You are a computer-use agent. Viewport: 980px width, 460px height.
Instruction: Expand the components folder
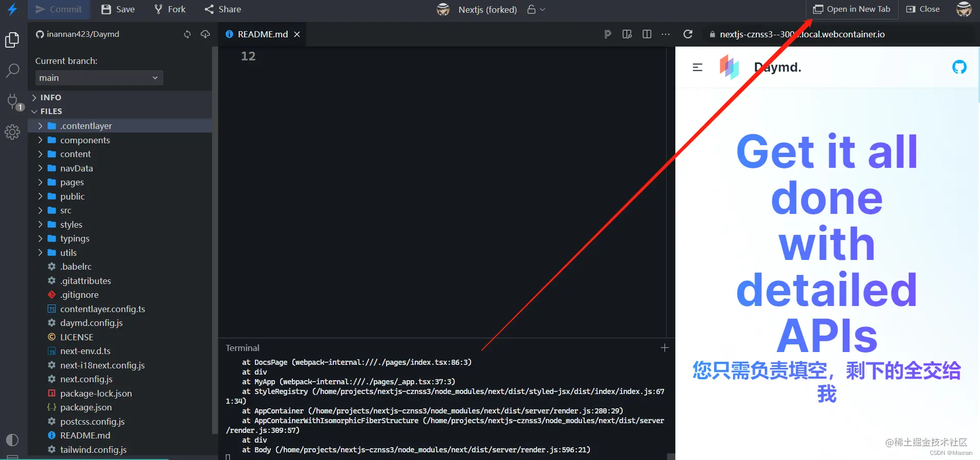pos(120,140)
